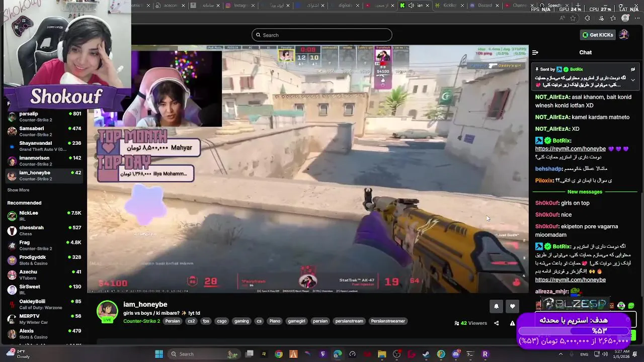Image resolution: width=644 pixels, height=362 pixels.
Task: Open Alexis recommended channel
Action: click(x=44, y=334)
